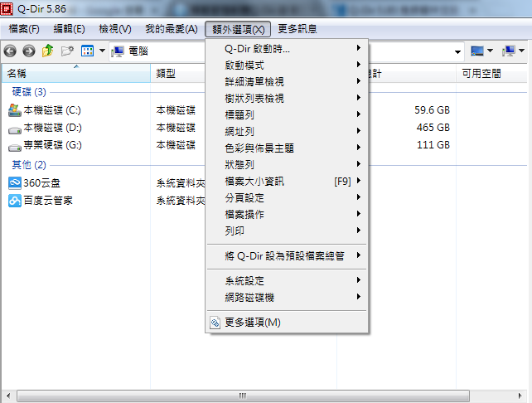Open the 檢視(V) menu

click(x=115, y=29)
